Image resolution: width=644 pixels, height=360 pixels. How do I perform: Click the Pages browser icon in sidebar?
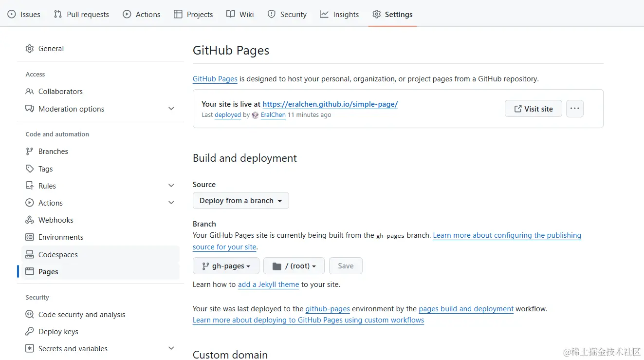[30, 271]
